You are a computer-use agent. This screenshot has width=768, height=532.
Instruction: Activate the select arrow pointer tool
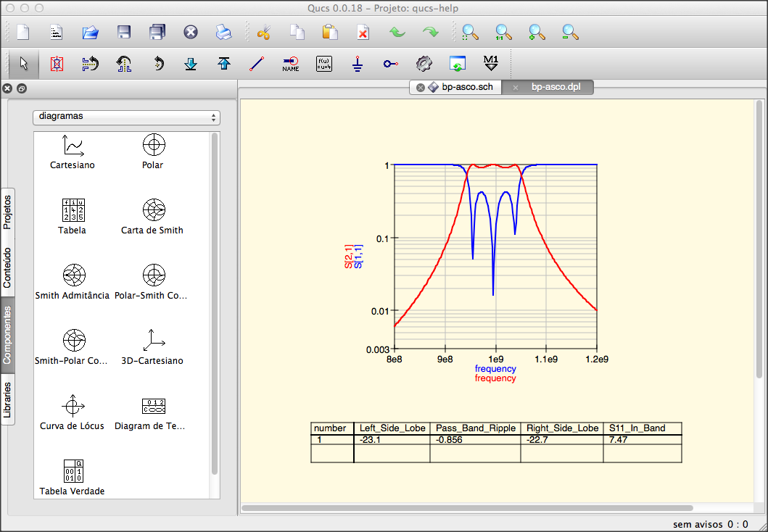pyautogui.click(x=23, y=64)
